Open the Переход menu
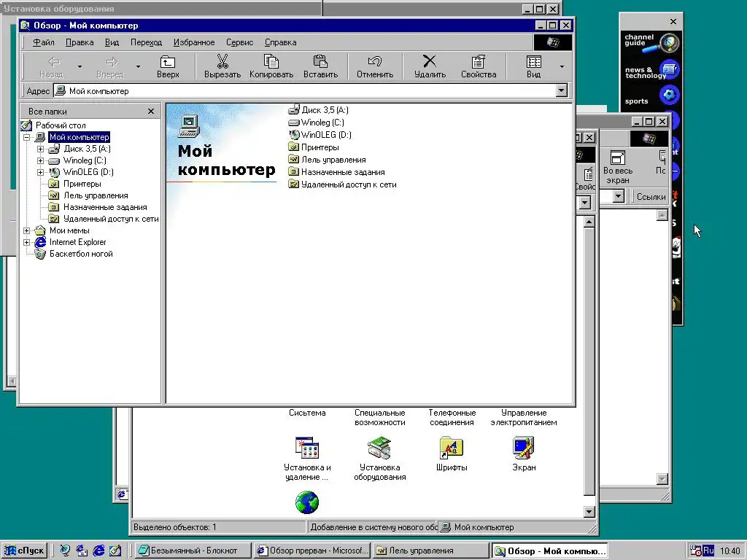 (x=146, y=42)
